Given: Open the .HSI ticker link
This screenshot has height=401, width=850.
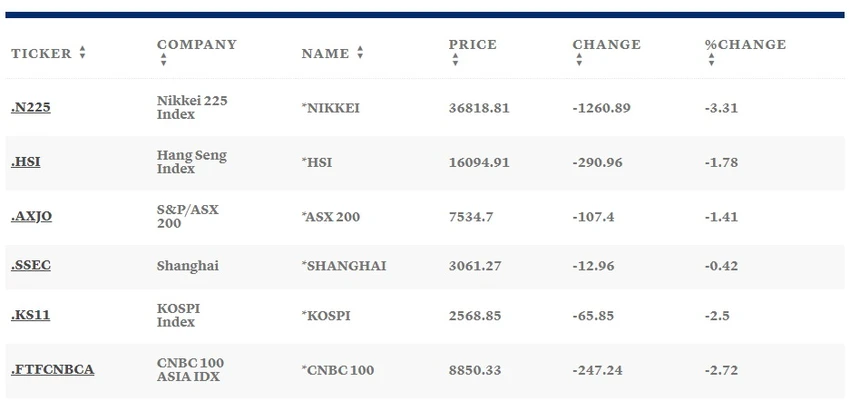Looking at the screenshot, I should coord(25,163).
